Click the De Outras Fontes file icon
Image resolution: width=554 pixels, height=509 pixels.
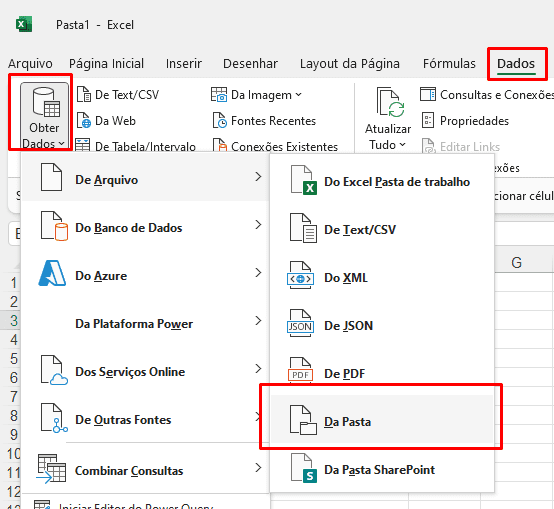coord(54,418)
